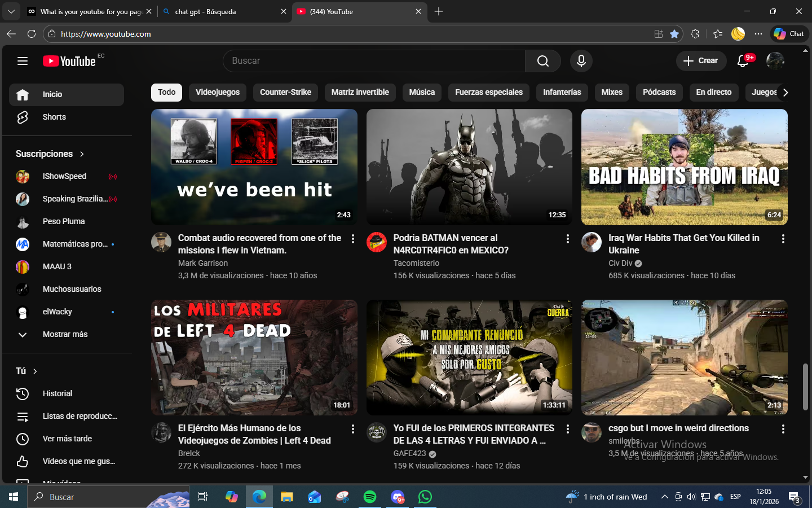Open Historial in the sidebar

pyautogui.click(x=57, y=393)
